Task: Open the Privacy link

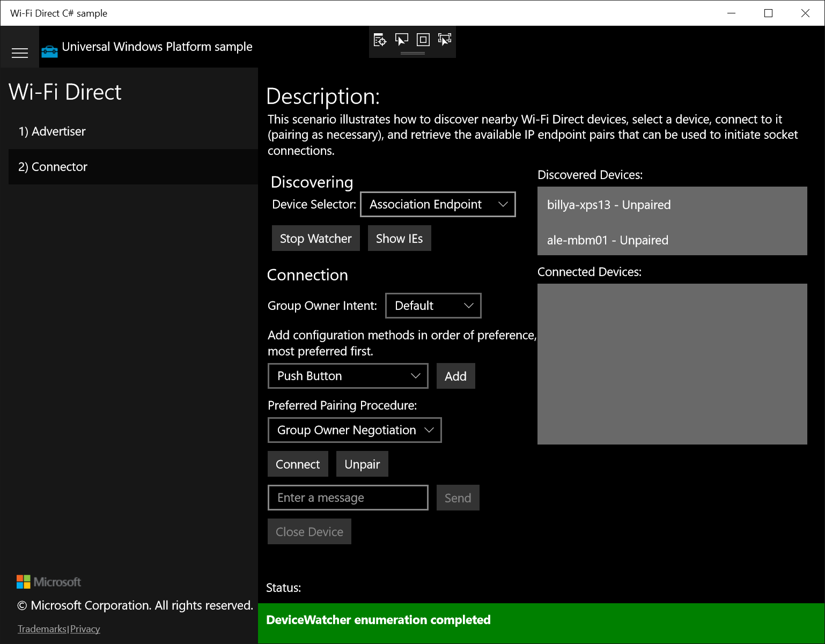Action: 85,629
